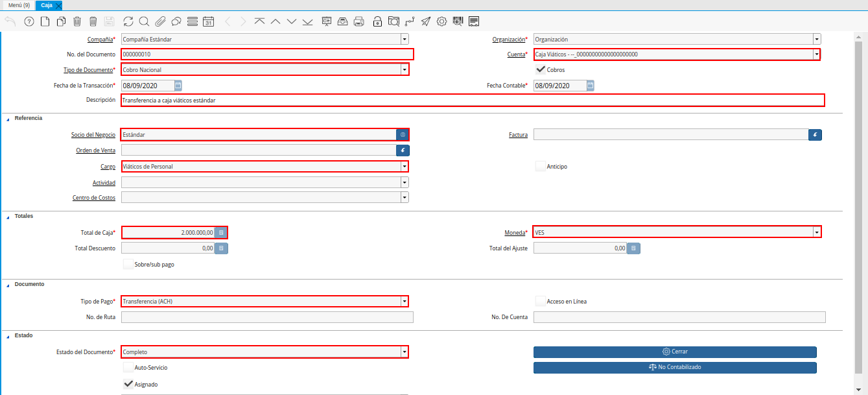Open the Tipo de Documento dropdown
Screen dimensions: 868x395
tap(405, 69)
